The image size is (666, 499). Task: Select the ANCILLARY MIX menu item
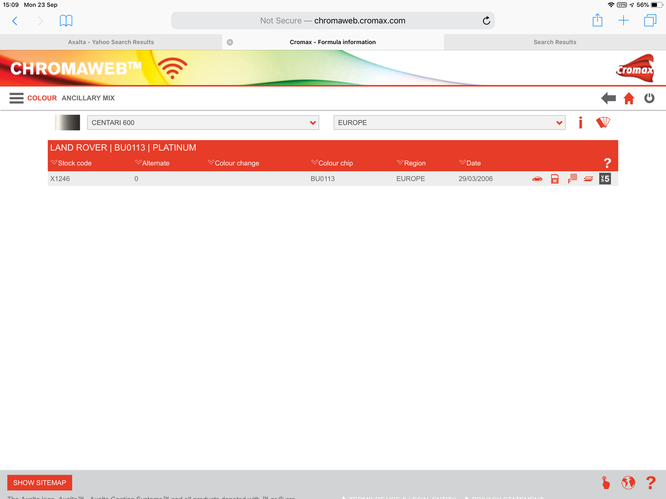point(88,98)
